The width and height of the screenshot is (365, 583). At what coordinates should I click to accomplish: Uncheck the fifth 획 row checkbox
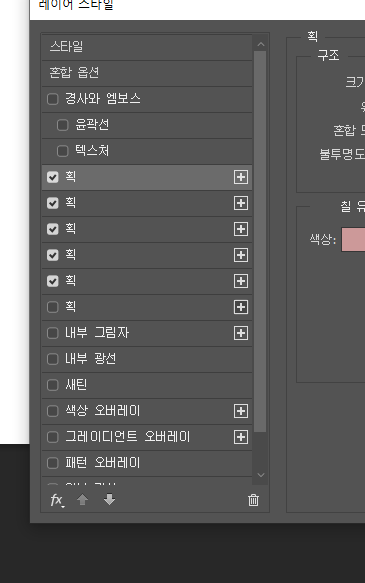tap(53, 281)
